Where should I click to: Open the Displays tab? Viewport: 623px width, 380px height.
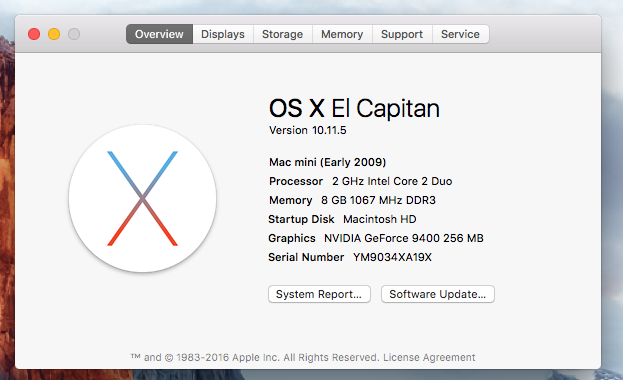[223, 34]
